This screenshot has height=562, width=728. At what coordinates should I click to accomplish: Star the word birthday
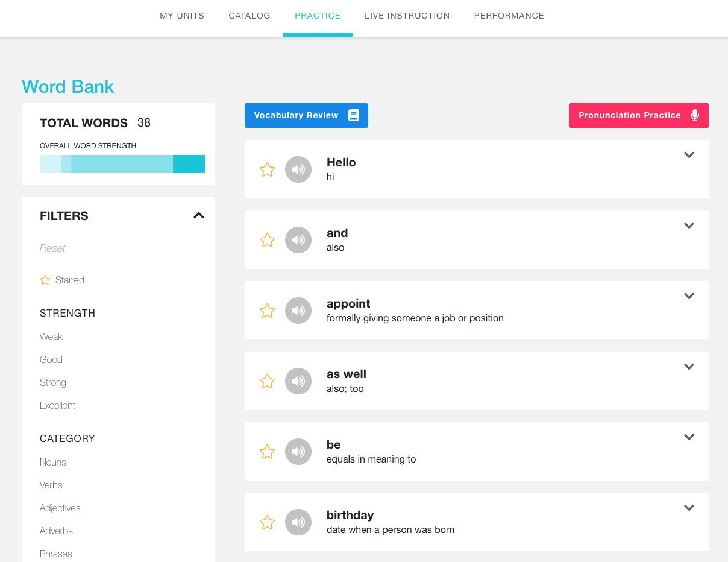tap(267, 522)
